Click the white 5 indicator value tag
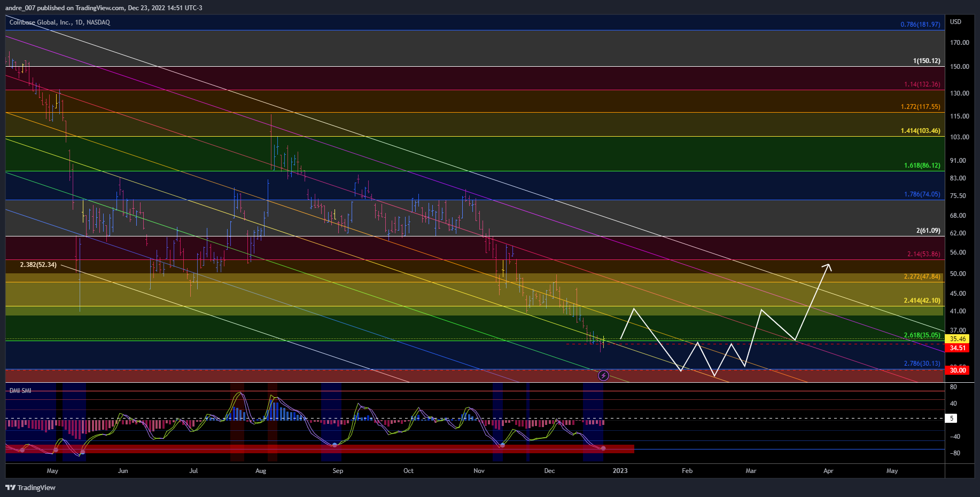The width and height of the screenshot is (980, 497). (951, 419)
